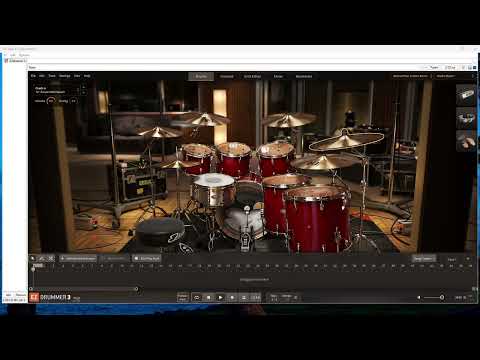Open the kit preset selector dropdown

click(57, 90)
